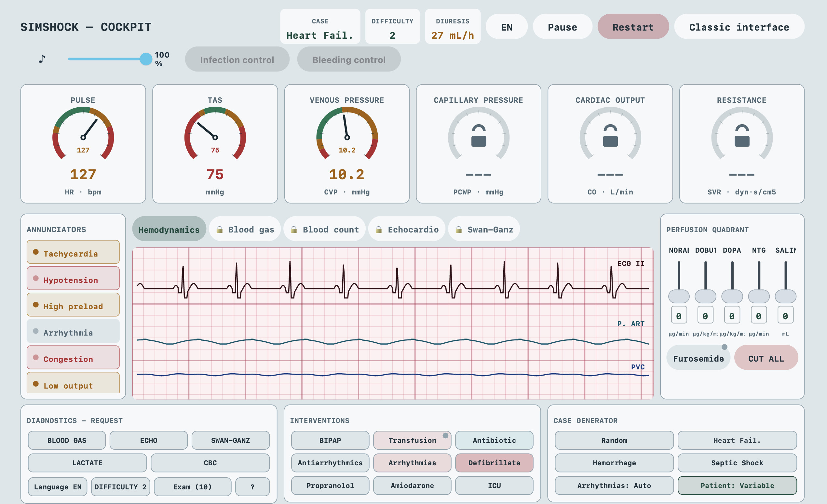Screen dimensions: 827x504
Task: Click the SALINE mL value field
Action: tap(785, 315)
